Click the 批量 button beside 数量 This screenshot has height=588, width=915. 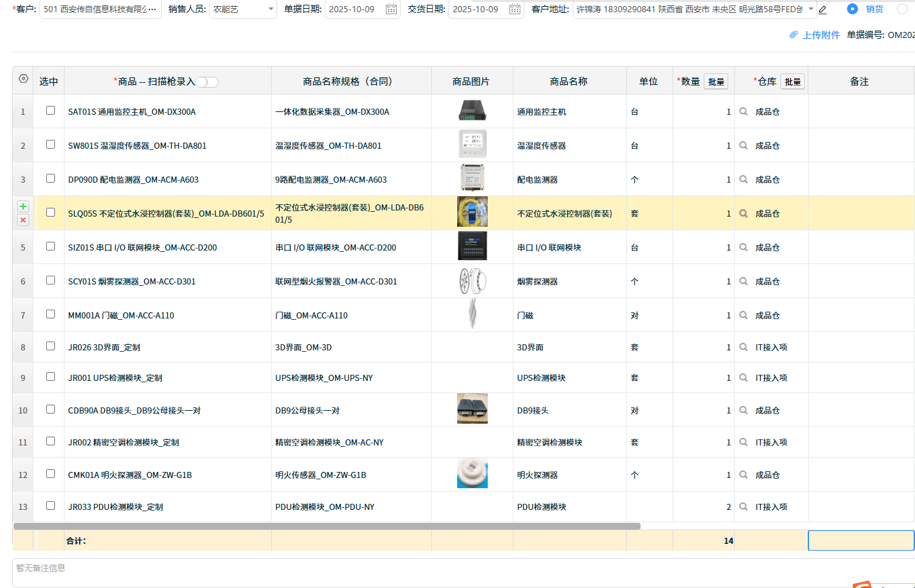click(x=716, y=81)
